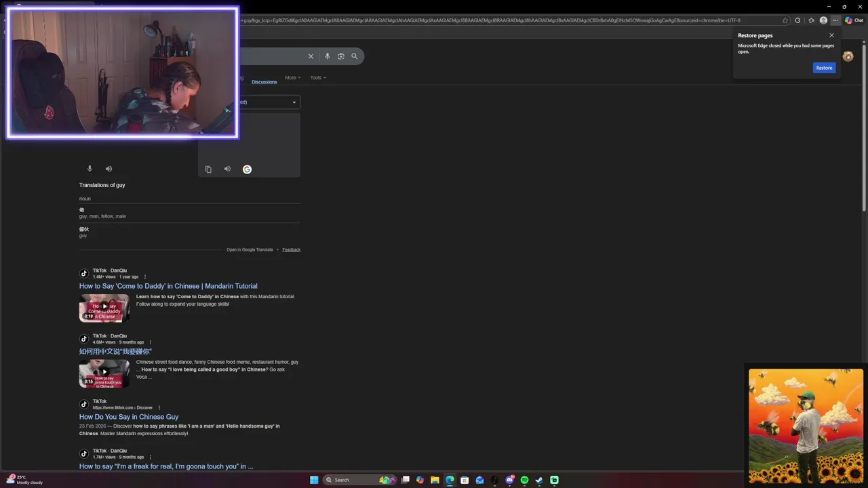The image size is (868, 488).
Task: Click the sunflower album art overlay
Action: click(x=806, y=426)
